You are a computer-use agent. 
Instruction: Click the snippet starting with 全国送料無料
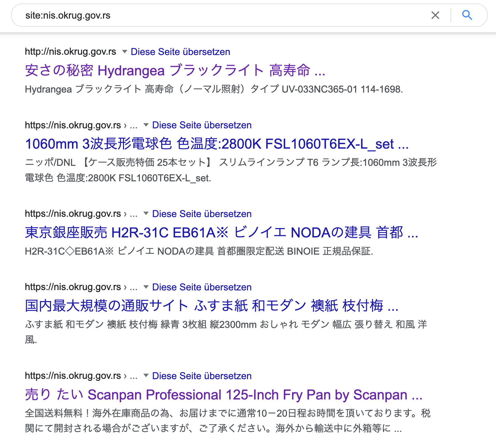point(228,420)
